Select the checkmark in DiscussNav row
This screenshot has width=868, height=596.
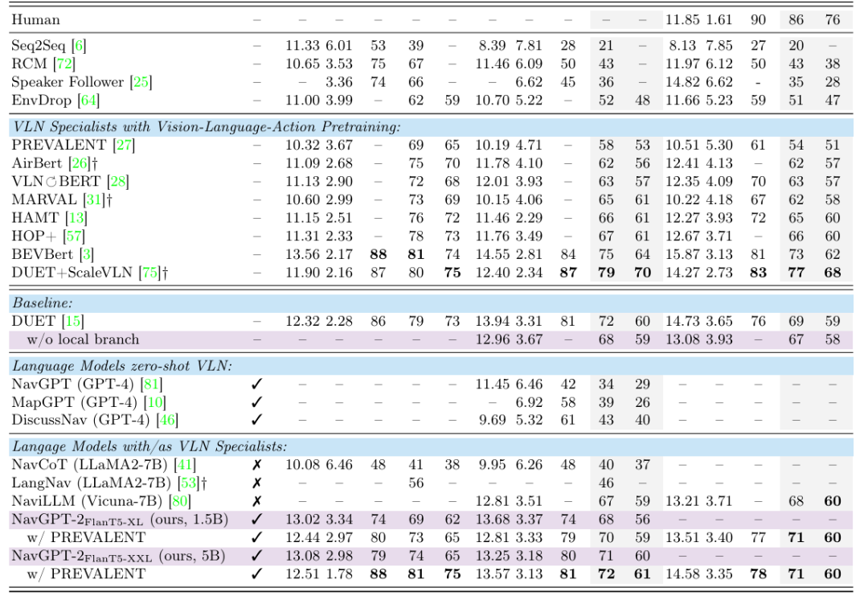[x=256, y=421]
